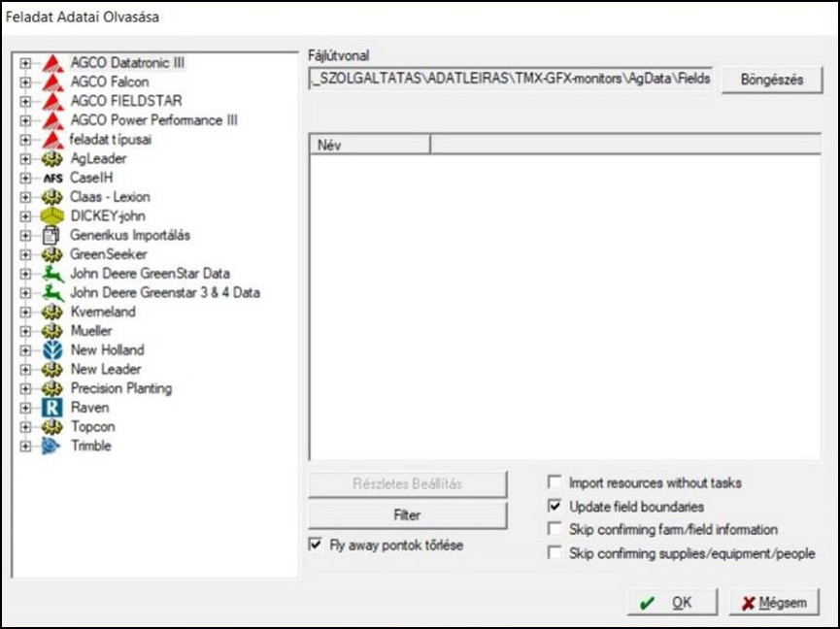This screenshot has width=840, height=629.
Task: Confirm with the OK button
Action: [x=672, y=603]
